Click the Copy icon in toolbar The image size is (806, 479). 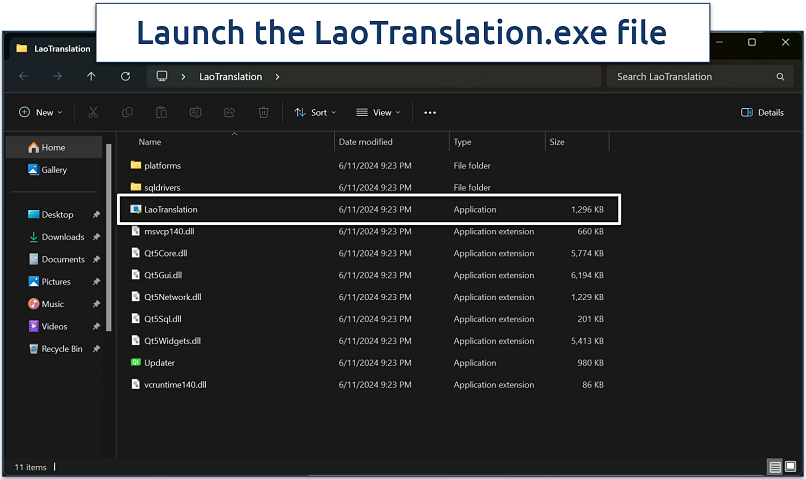point(127,113)
